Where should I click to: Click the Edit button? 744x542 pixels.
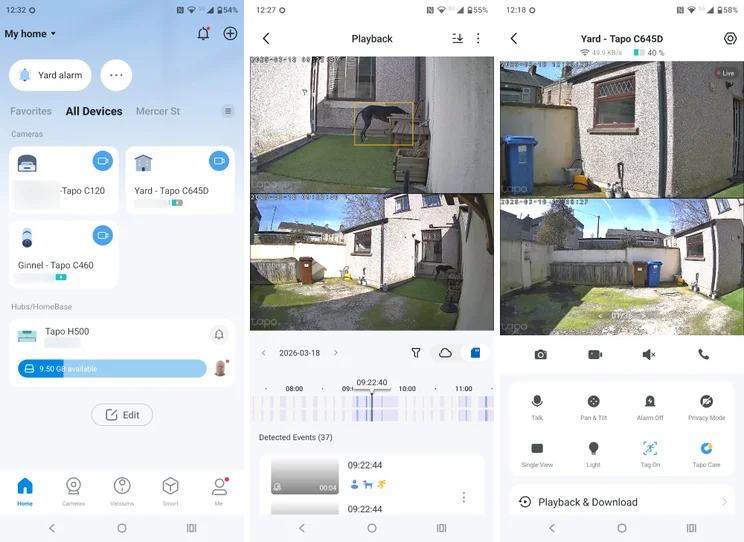click(x=122, y=415)
